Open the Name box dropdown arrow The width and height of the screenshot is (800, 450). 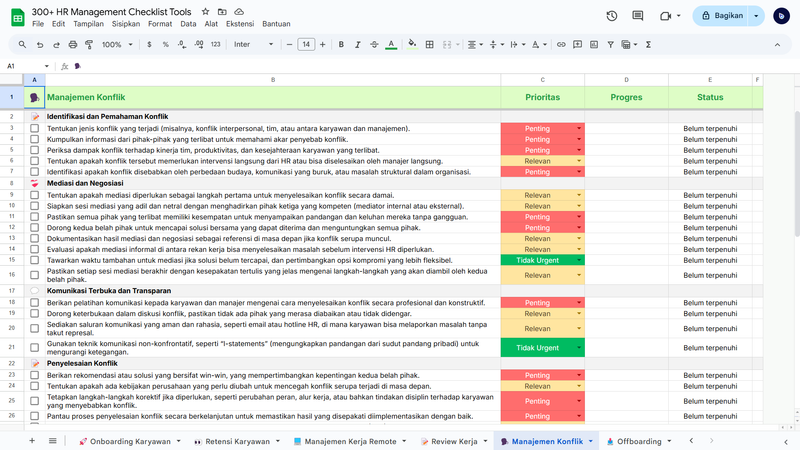click(x=46, y=66)
